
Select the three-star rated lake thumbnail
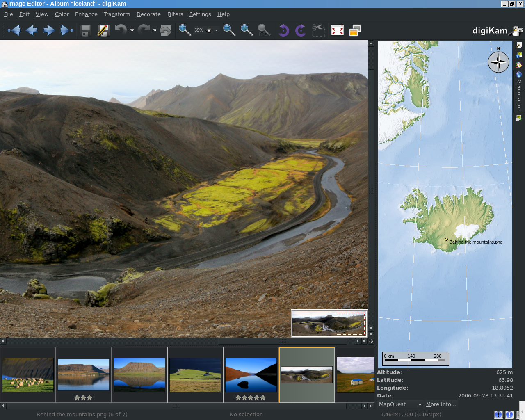(84, 374)
